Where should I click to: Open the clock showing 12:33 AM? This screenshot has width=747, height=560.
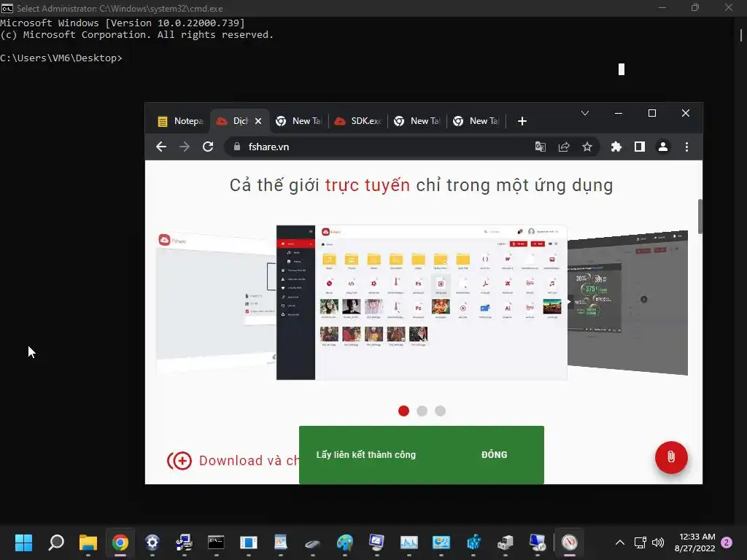[x=695, y=542]
